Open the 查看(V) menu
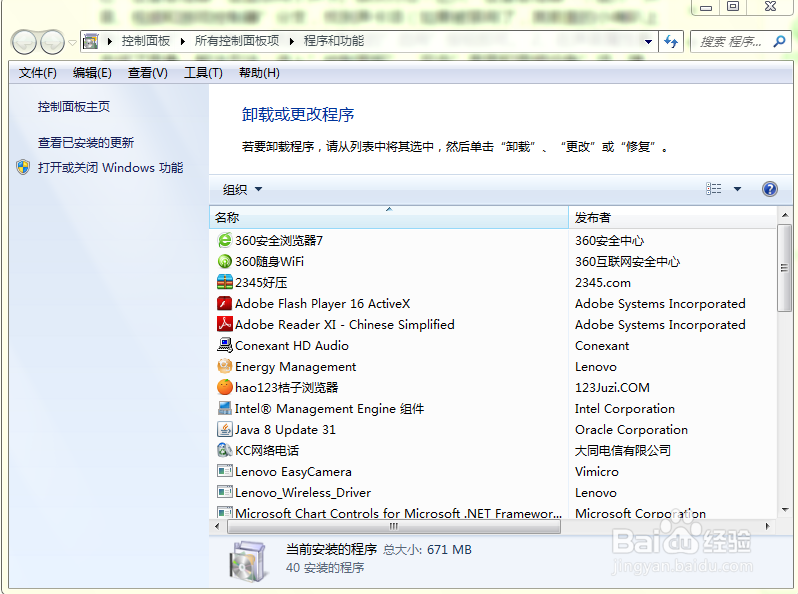 tap(148, 73)
